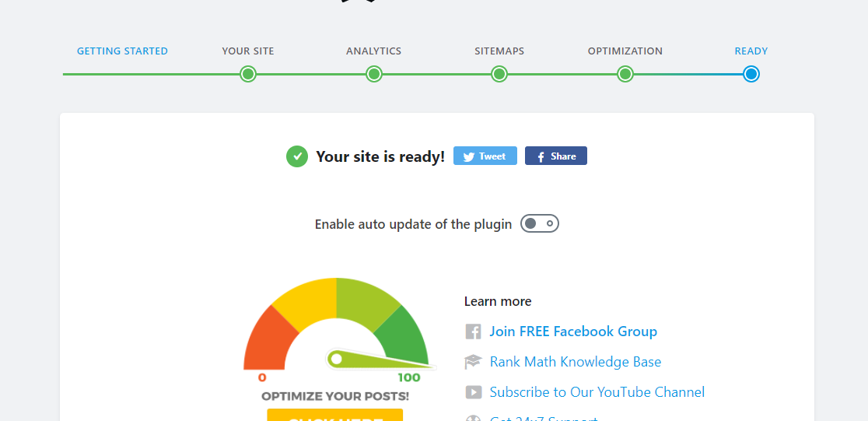Click the graduation cap Knowledge Base icon
This screenshot has width=868, height=421.
coord(473,362)
